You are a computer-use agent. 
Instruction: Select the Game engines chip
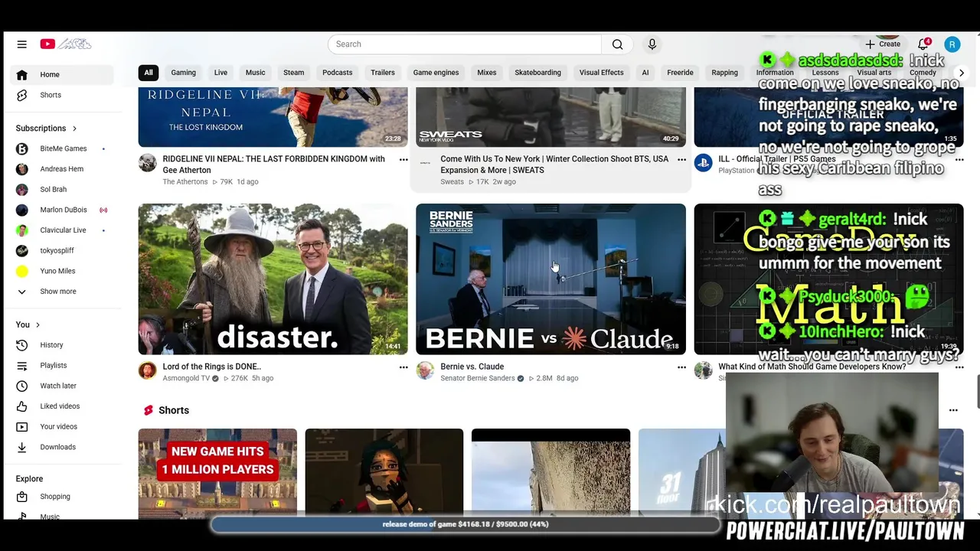436,73
